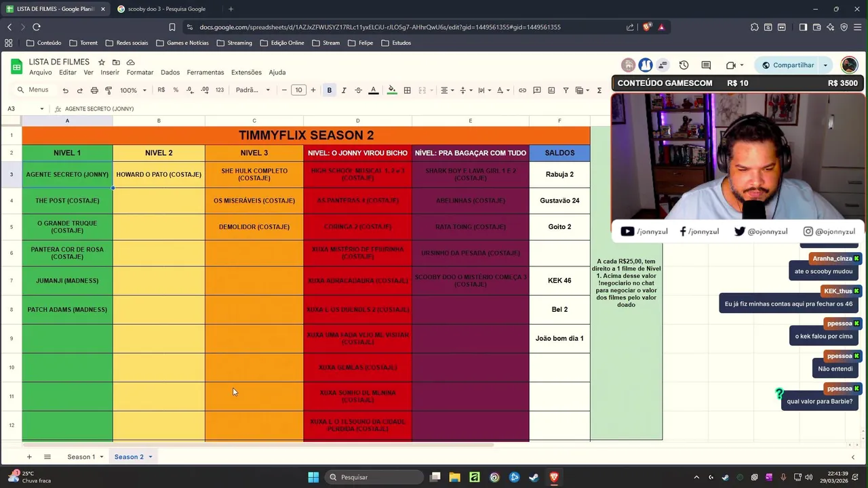The height and width of the screenshot is (488, 868).
Task: Click the Compartilhar share button
Action: (787, 65)
